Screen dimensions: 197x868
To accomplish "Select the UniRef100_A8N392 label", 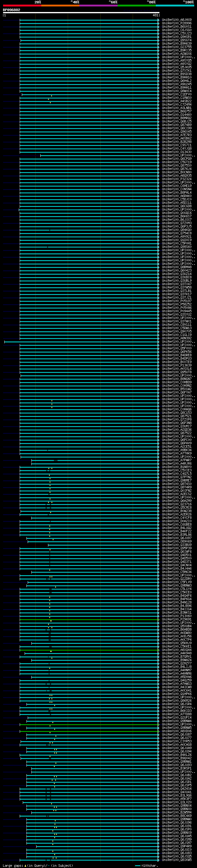I will pyautogui.click(x=177, y=338).
